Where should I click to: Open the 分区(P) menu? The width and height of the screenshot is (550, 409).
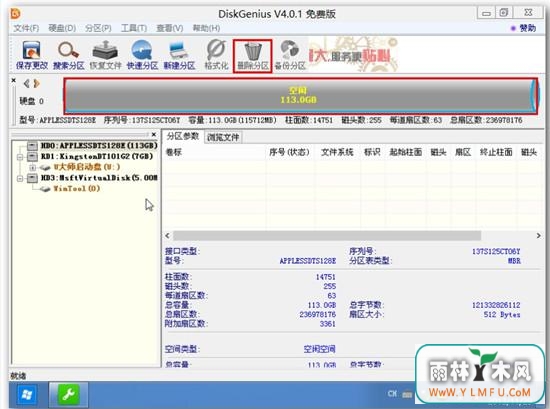coord(98,28)
